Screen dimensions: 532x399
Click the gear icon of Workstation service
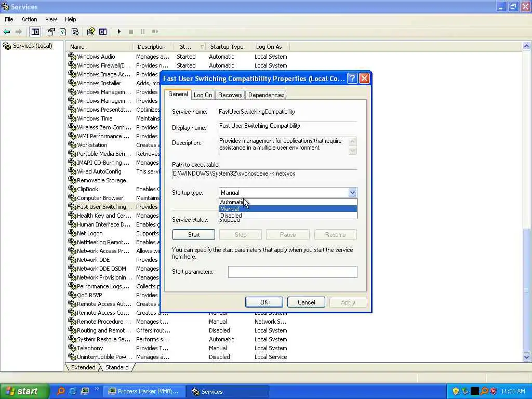pyautogui.click(x=72, y=145)
